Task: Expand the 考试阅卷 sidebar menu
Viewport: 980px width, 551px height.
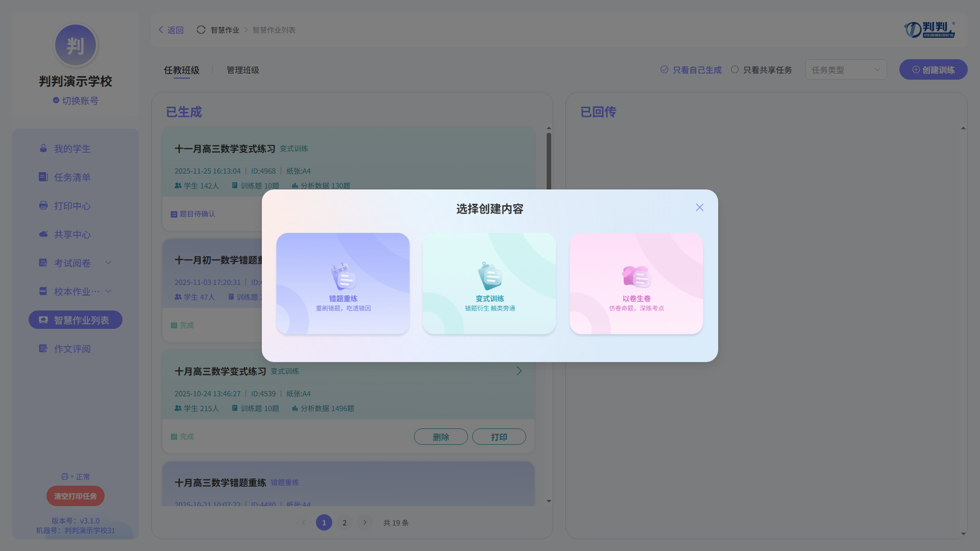Action: (108, 263)
